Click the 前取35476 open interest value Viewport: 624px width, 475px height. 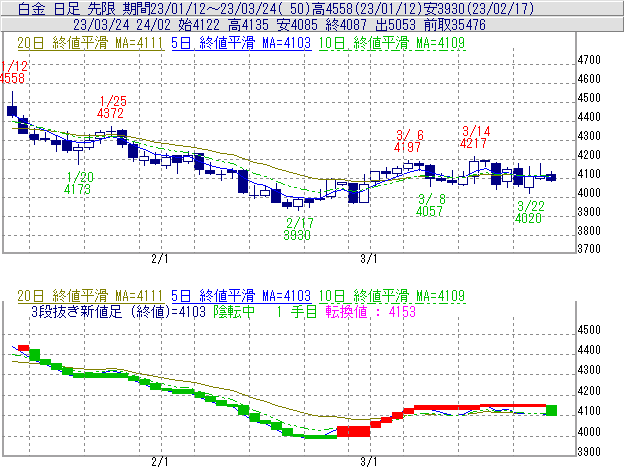tap(454, 25)
